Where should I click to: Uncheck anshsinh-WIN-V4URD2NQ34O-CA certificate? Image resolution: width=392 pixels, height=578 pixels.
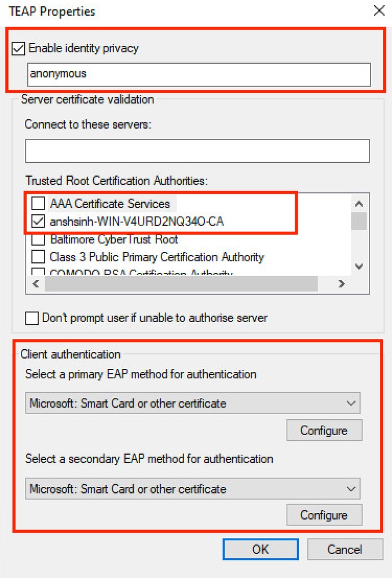(x=38, y=221)
